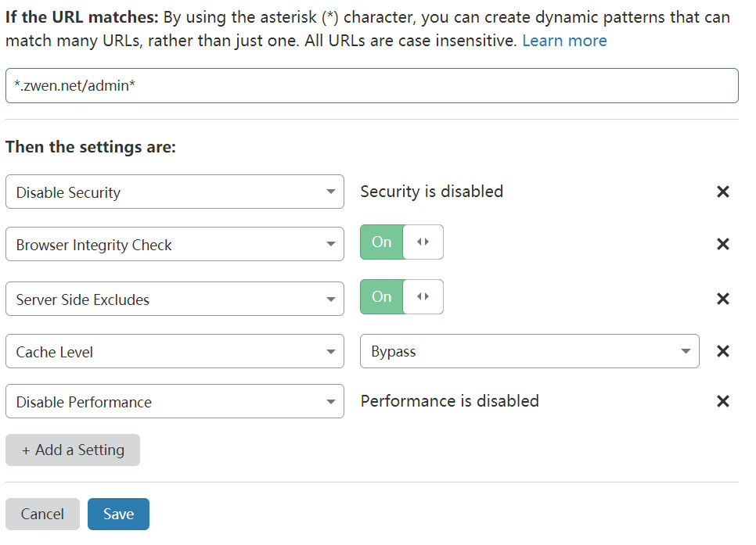Open the Disable Security setting dropdown
The height and width of the screenshot is (545, 756).
coord(175,192)
